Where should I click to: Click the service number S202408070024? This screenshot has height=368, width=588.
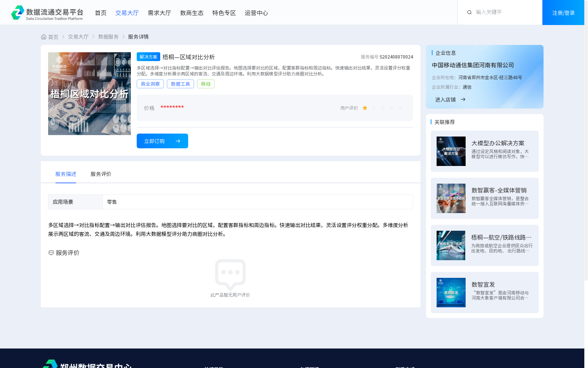tap(396, 57)
